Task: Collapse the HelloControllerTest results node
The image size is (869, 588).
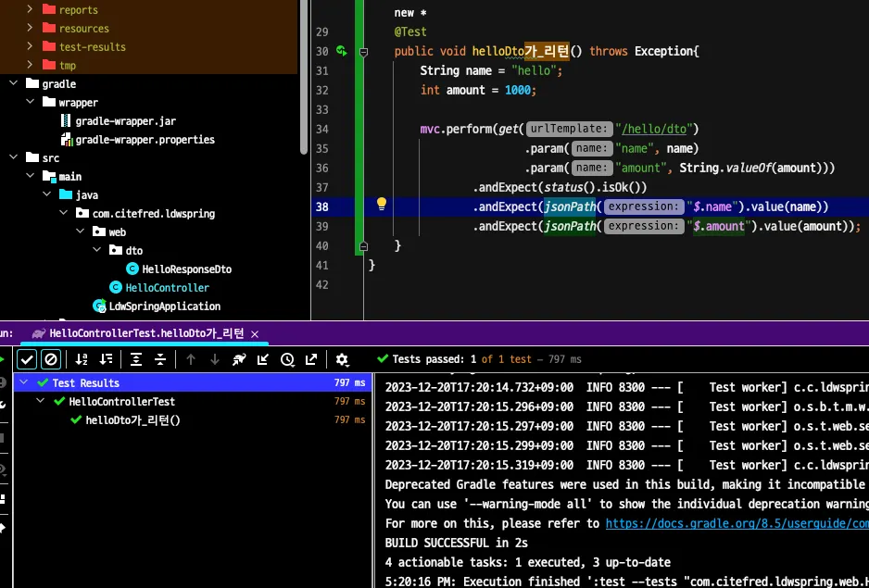Action: pyautogui.click(x=42, y=402)
